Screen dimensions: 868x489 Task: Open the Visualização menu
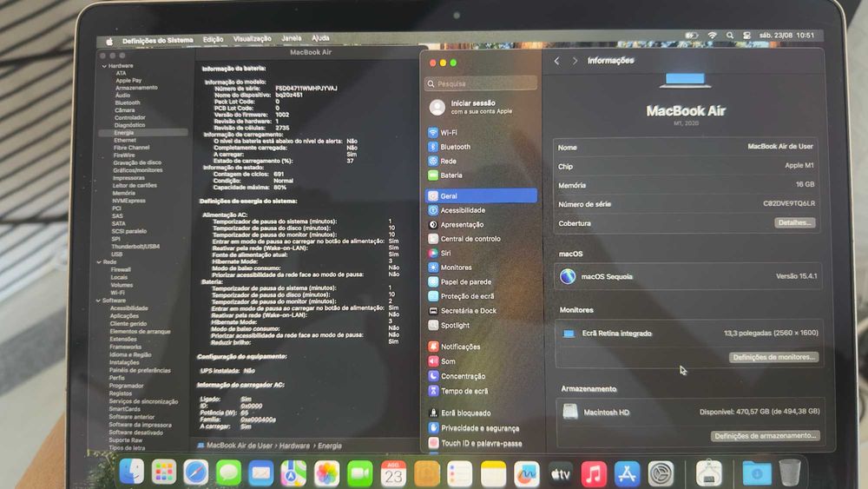point(253,39)
